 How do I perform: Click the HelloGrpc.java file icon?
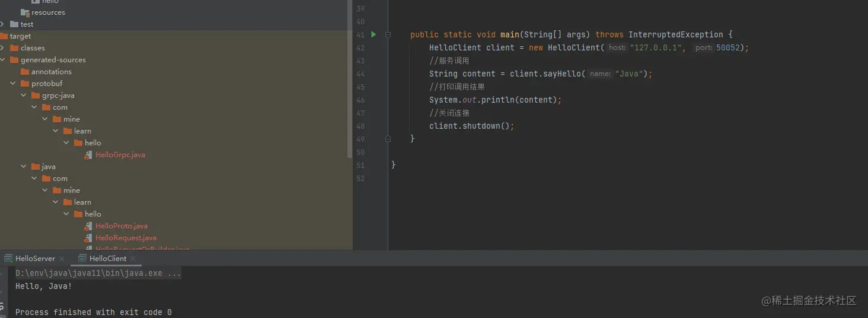(x=88, y=155)
